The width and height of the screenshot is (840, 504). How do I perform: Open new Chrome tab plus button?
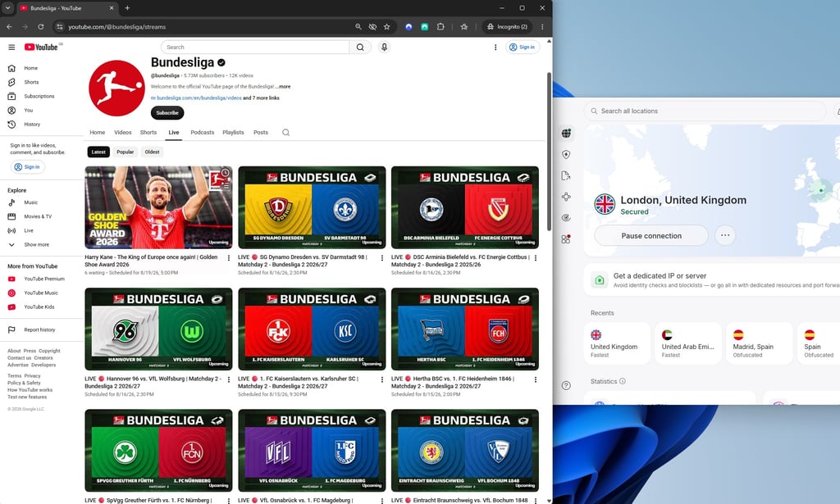click(x=127, y=8)
